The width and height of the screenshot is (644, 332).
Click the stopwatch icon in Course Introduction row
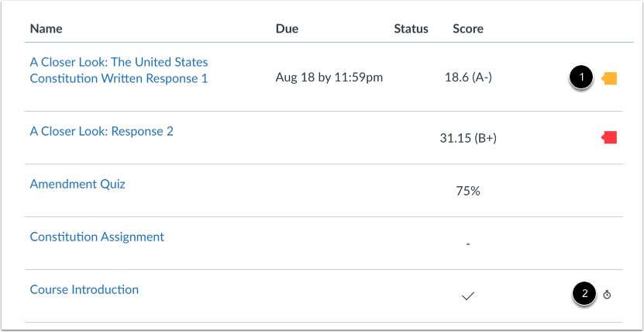607,295
